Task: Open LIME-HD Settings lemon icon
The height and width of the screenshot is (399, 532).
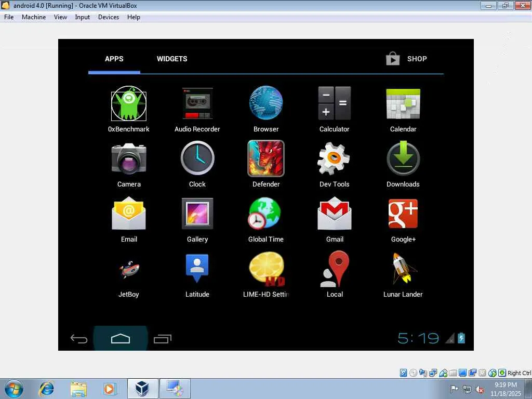Action: 267,269
